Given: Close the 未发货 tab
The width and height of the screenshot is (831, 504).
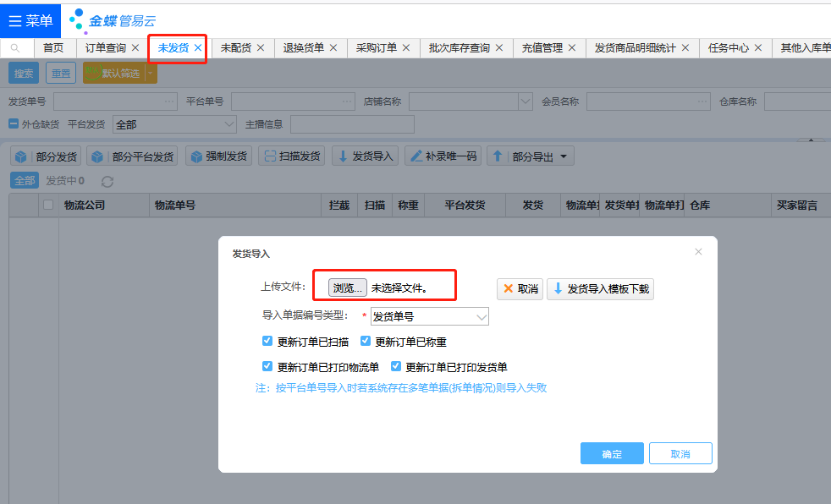Looking at the screenshot, I should (198, 48).
